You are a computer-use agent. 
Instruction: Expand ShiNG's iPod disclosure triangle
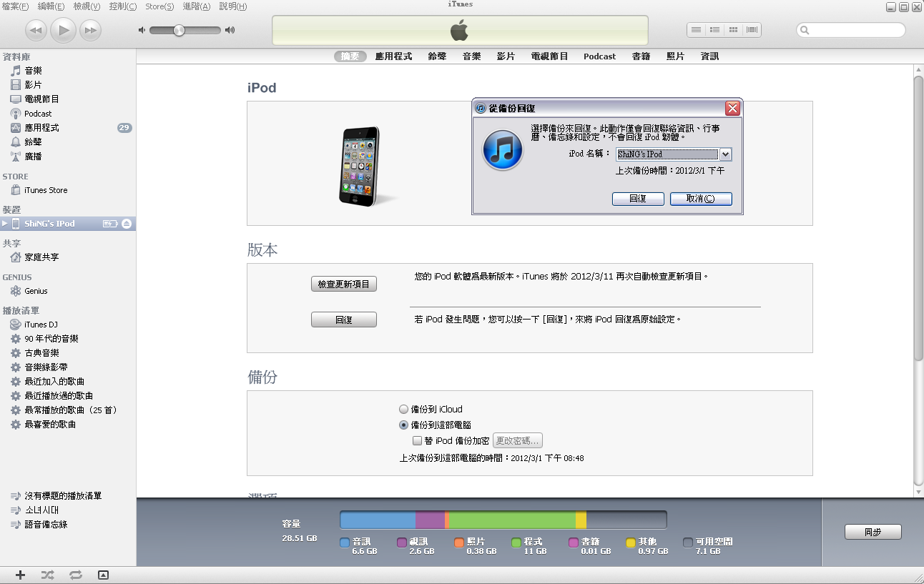pos(6,224)
